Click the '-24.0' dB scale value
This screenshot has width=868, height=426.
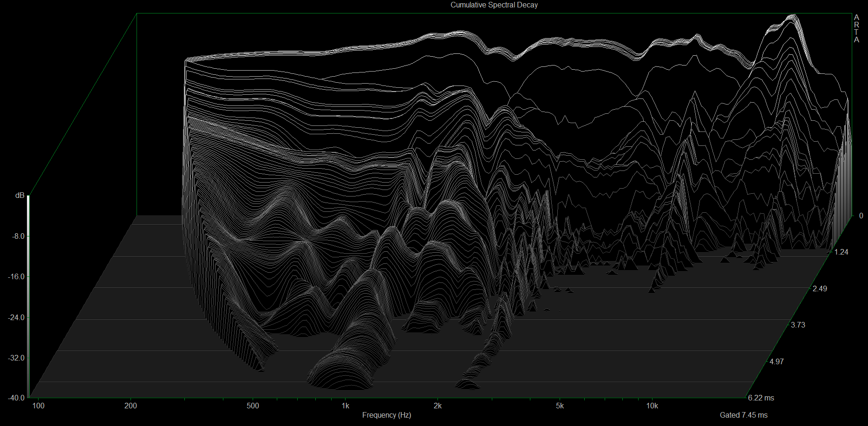16,317
